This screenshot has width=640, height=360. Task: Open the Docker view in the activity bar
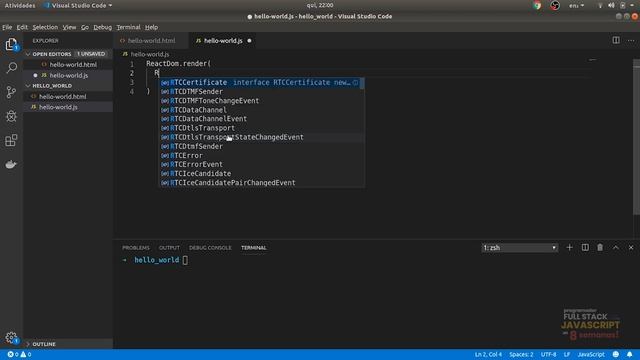click(11, 164)
